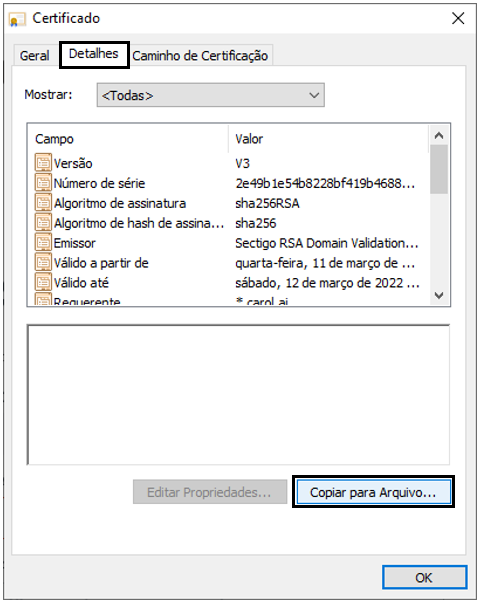
Task: Select the Válido até row label
Action: [81, 283]
